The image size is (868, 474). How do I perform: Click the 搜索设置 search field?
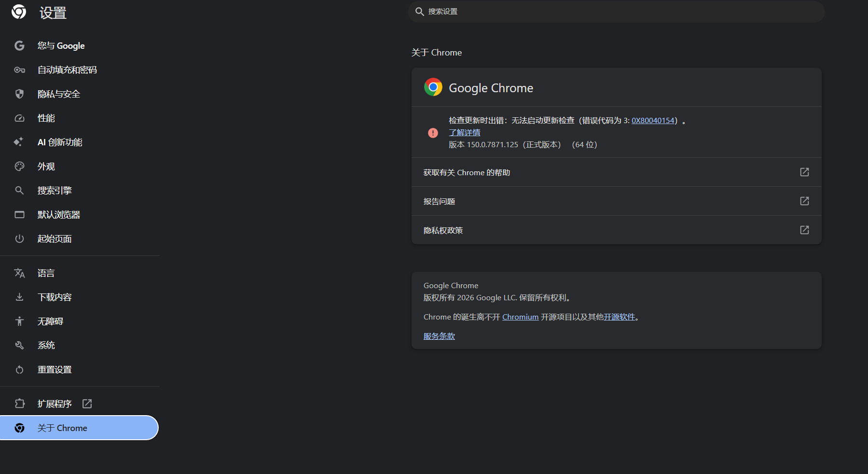point(616,12)
